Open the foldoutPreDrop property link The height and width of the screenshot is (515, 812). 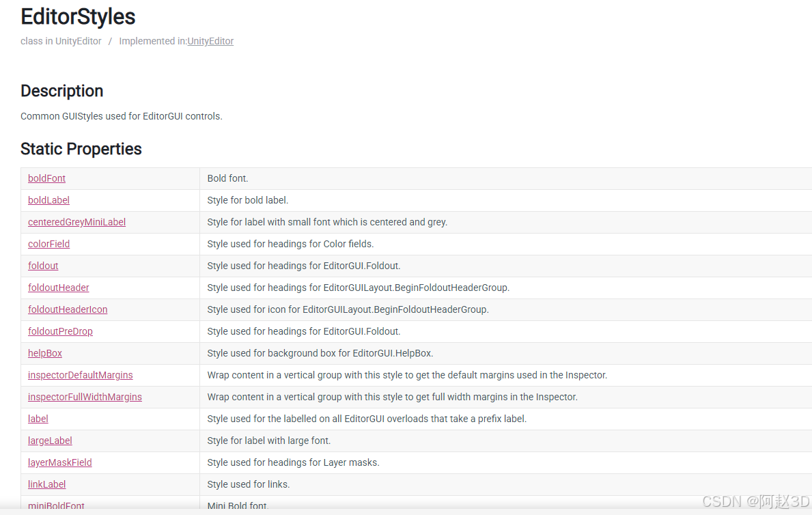pyautogui.click(x=60, y=331)
